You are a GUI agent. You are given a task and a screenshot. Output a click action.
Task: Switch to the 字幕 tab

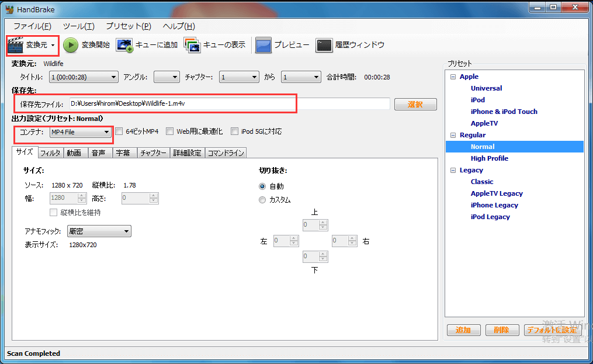click(x=124, y=152)
